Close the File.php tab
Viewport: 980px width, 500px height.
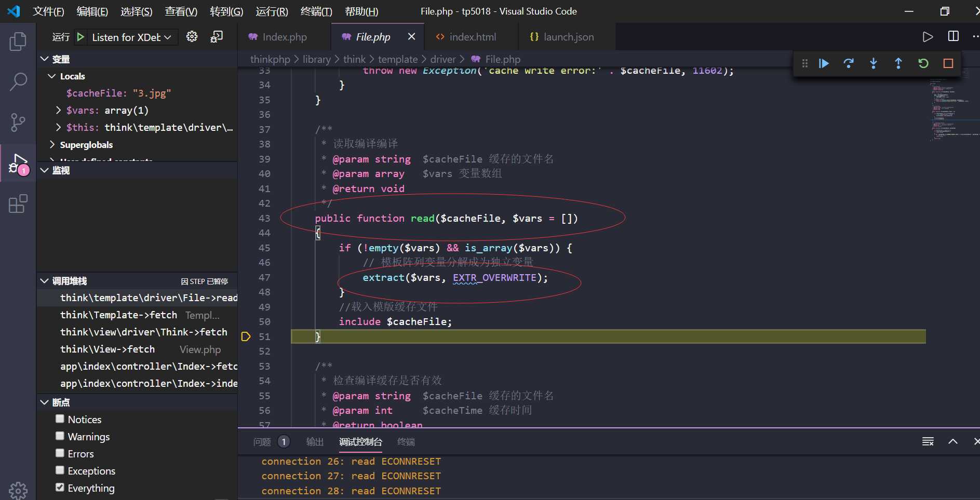pos(411,36)
